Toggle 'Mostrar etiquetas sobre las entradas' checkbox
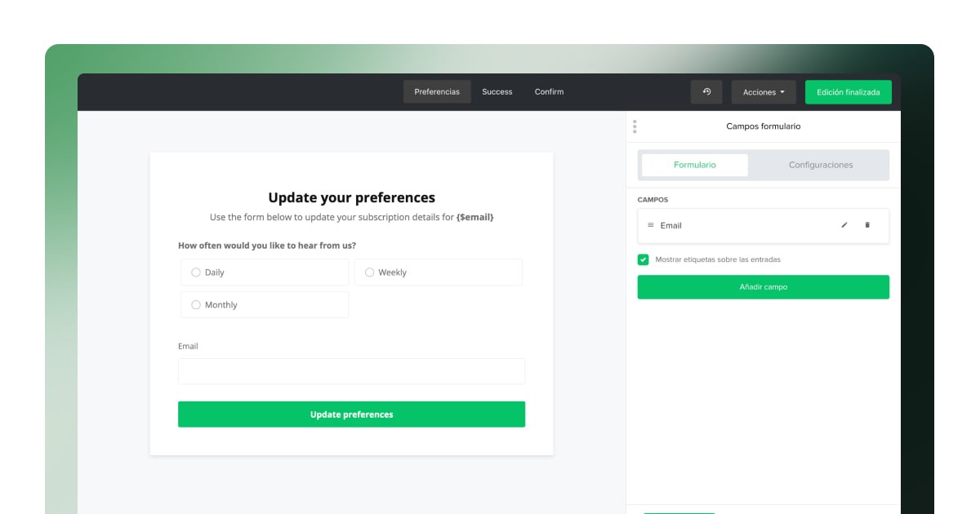980x514 pixels. point(644,259)
